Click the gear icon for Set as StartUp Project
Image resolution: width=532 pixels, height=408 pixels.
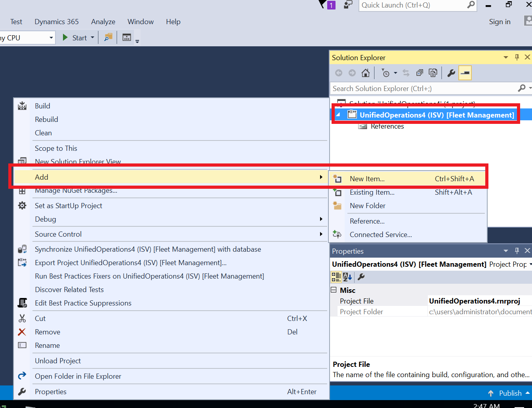coord(22,205)
